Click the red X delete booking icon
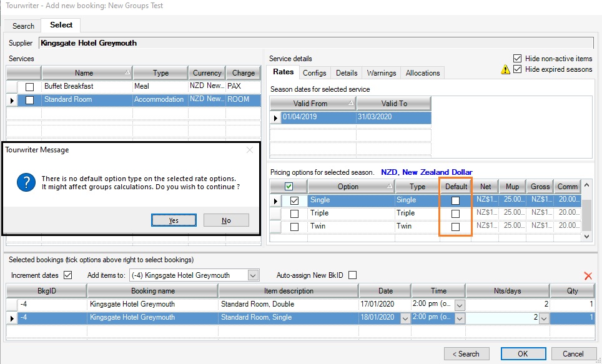 pyautogui.click(x=588, y=275)
